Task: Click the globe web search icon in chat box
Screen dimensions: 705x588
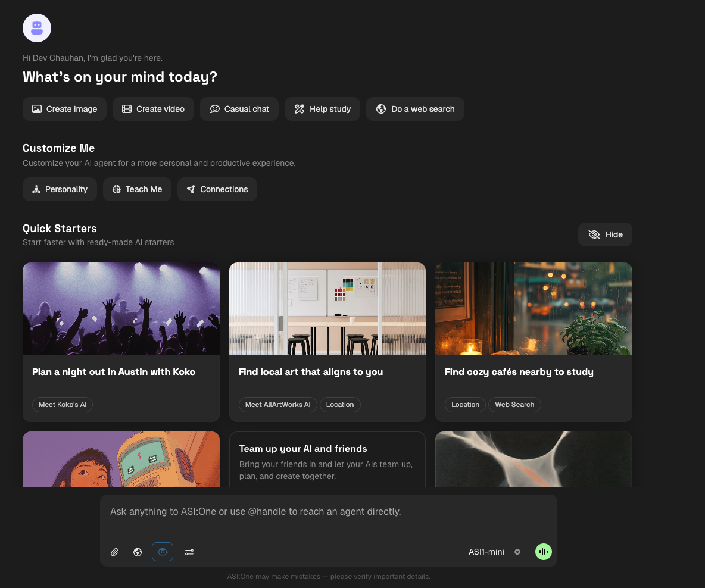Action: pos(138,552)
